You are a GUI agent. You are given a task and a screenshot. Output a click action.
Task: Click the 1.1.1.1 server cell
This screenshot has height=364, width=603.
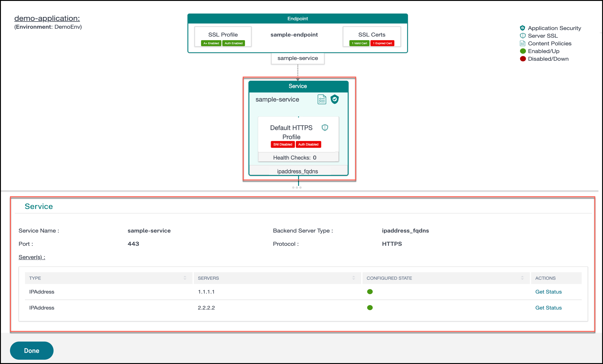coord(206,292)
